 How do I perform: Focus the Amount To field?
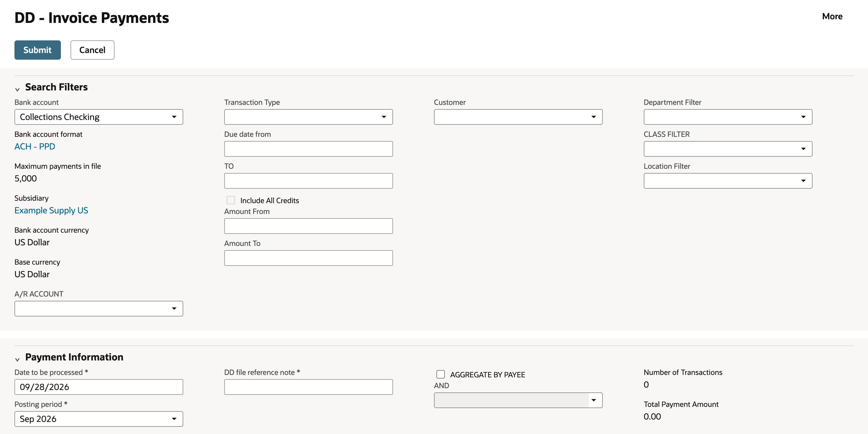click(x=308, y=258)
